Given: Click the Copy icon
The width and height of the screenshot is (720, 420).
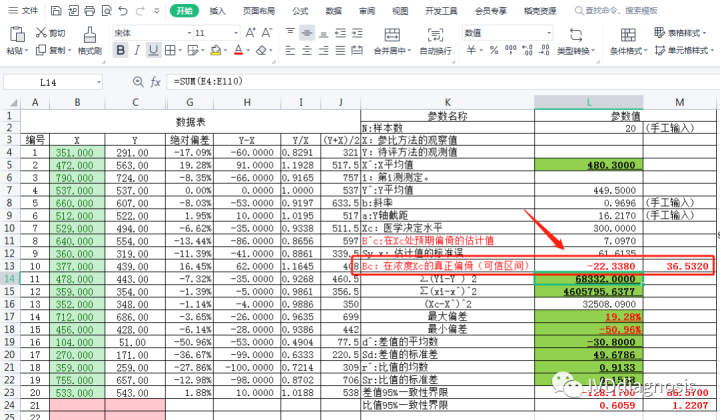Looking at the screenshot, I should (x=41, y=50).
